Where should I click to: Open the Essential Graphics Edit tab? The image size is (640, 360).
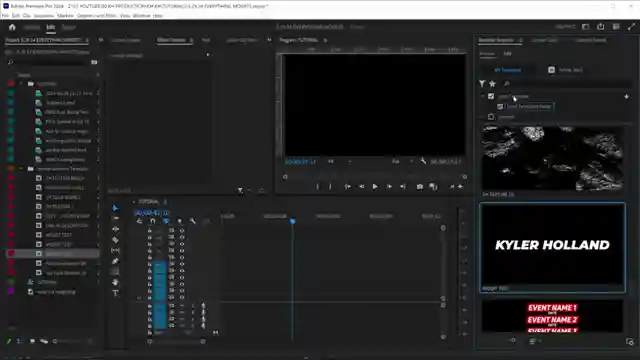[x=507, y=53]
